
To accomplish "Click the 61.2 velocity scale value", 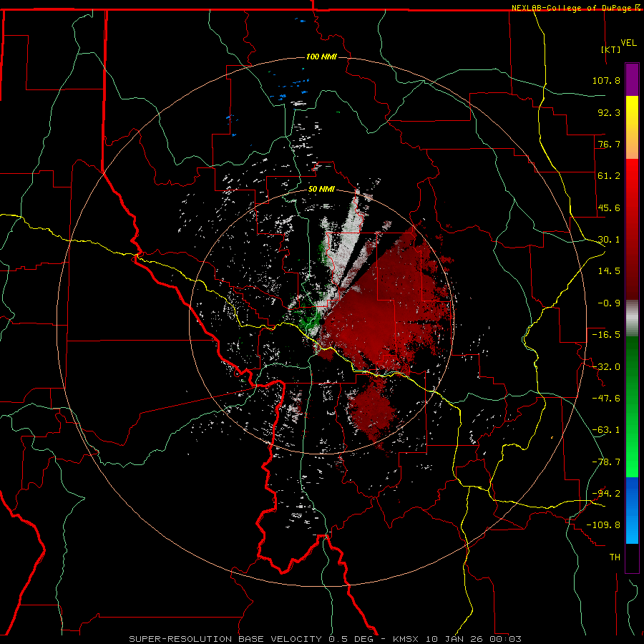I will tap(609, 176).
